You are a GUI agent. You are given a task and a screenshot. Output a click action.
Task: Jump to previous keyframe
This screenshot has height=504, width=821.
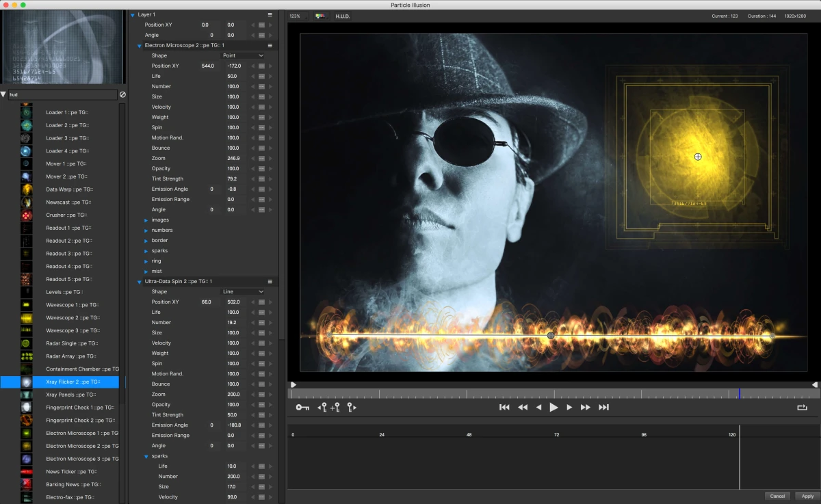(322, 408)
